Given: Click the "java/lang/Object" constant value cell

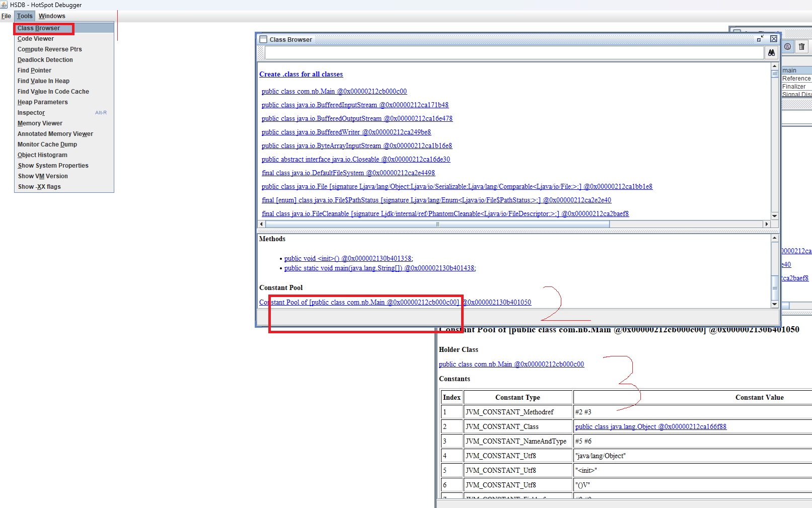Looking at the screenshot, I should point(693,456).
